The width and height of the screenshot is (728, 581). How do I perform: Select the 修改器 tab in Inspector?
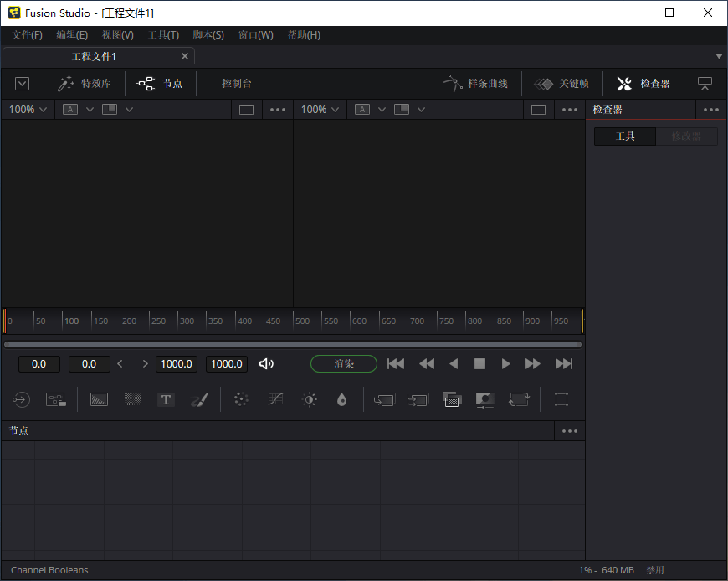pyautogui.click(x=686, y=136)
